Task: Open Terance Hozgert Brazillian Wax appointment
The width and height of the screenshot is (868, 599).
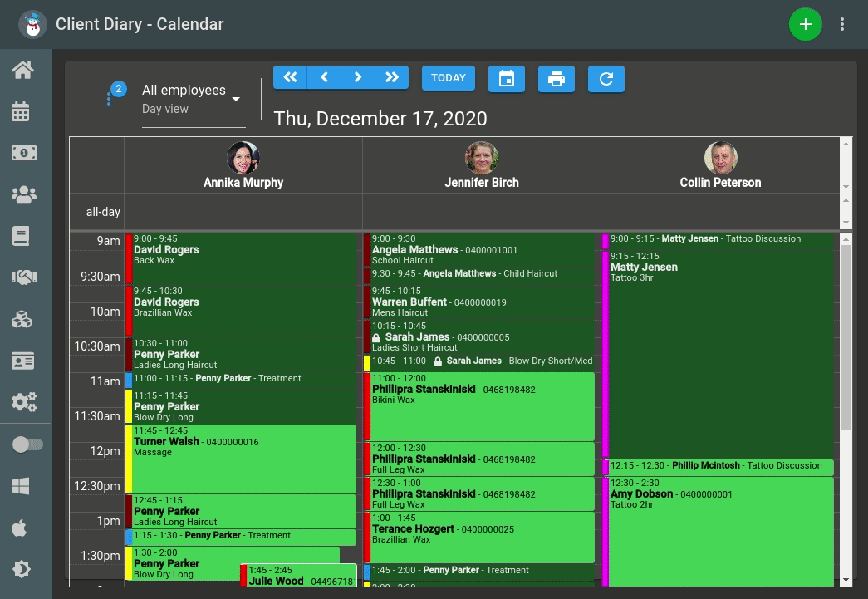Action: tap(478, 537)
